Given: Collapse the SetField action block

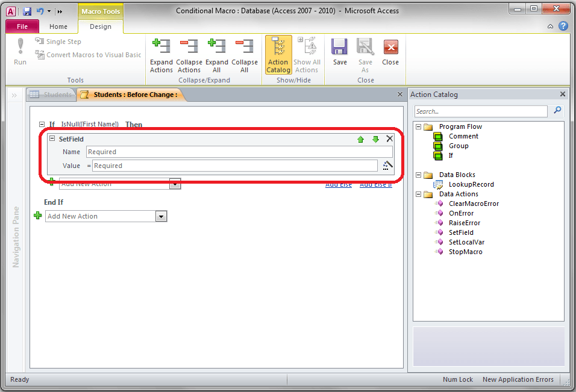Looking at the screenshot, I should coord(52,138).
